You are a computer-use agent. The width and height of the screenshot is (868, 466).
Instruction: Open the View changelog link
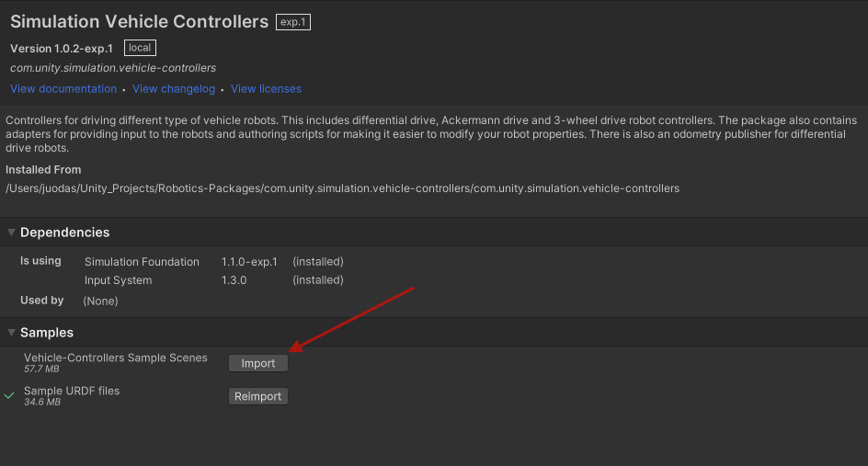(x=174, y=89)
